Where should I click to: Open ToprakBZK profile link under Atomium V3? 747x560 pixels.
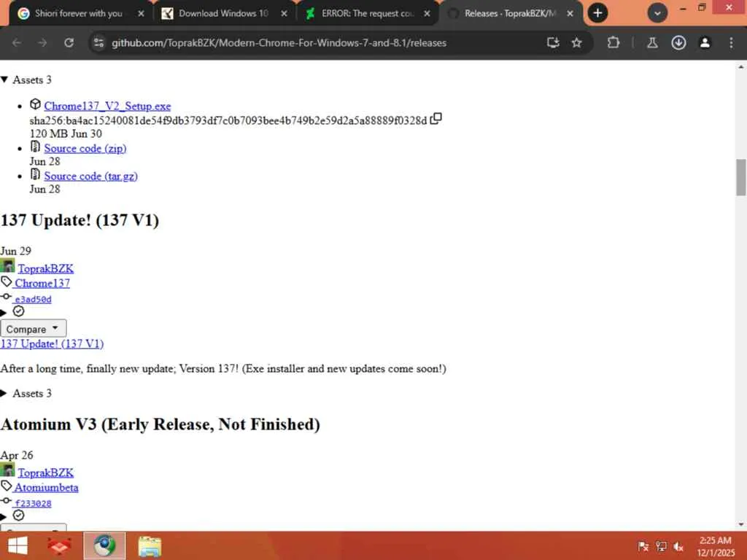pyautogui.click(x=46, y=472)
